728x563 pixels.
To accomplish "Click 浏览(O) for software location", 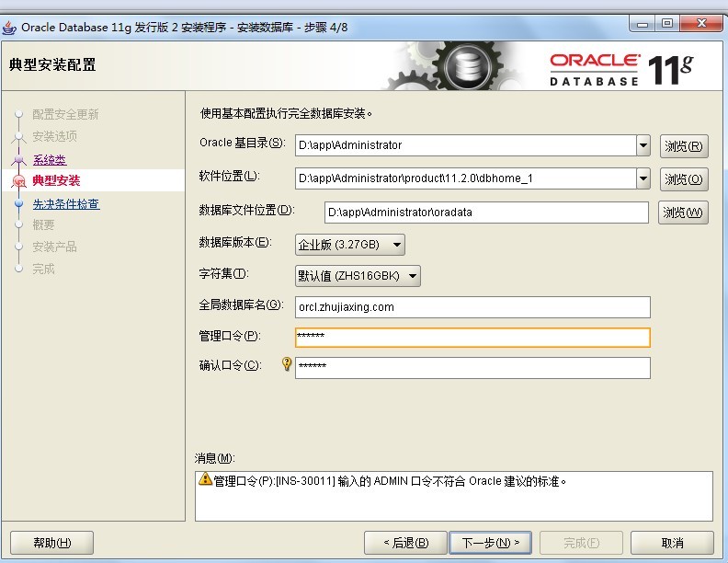I will [x=684, y=179].
